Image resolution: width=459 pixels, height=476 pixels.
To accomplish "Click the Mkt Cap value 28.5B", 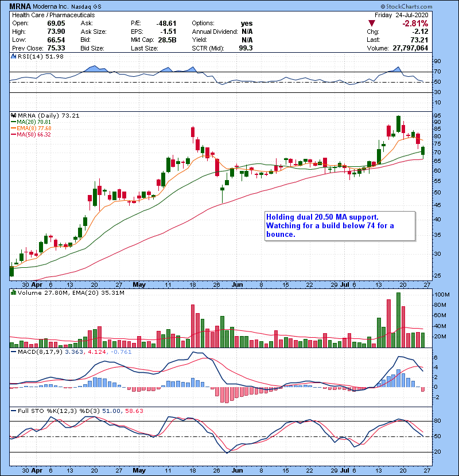I will pos(167,40).
